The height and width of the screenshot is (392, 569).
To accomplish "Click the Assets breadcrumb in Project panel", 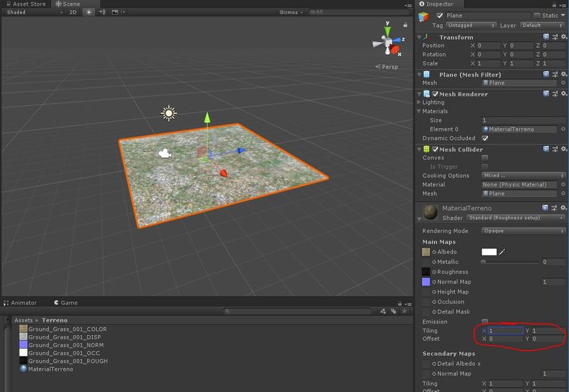I will coord(23,320).
